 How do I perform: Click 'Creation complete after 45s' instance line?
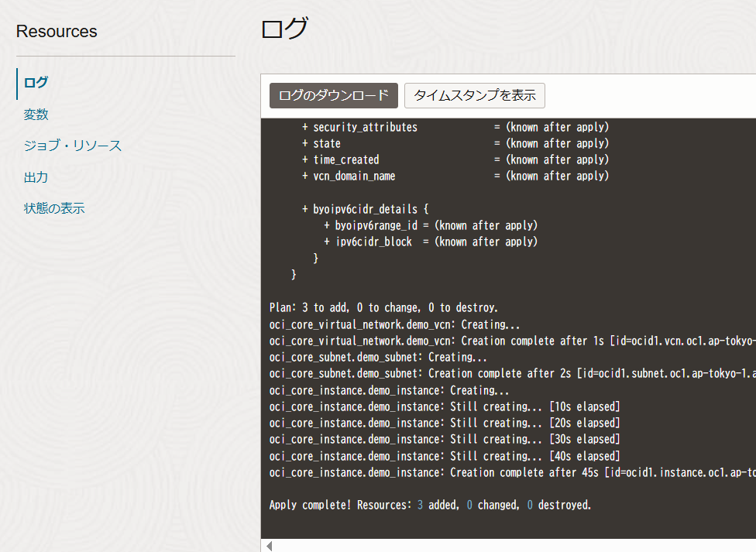tap(513, 472)
